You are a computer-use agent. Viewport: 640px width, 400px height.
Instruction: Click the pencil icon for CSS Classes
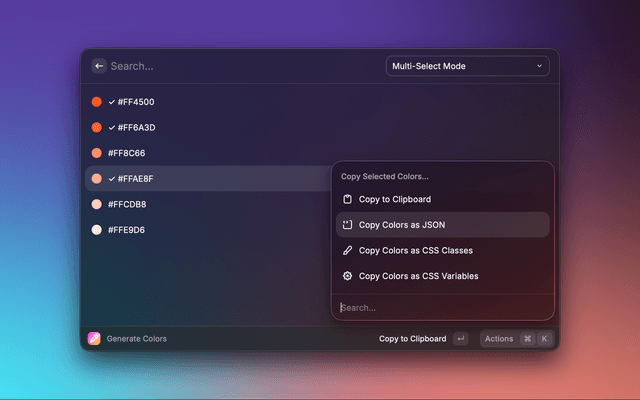347,250
